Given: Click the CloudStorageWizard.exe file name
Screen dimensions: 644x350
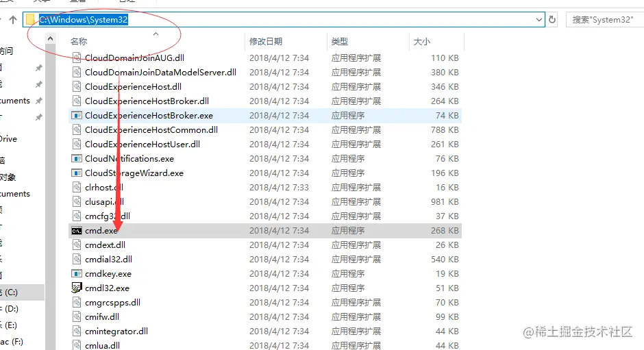Looking at the screenshot, I should point(134,173).
